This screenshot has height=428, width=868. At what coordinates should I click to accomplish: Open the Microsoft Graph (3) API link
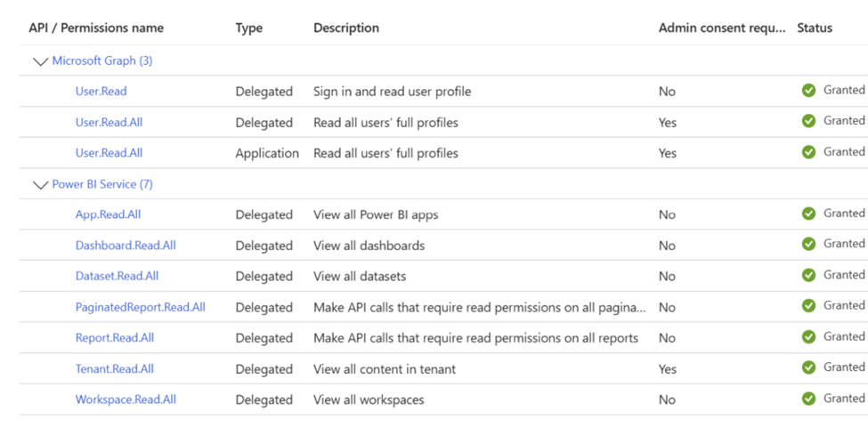(x=101, y=61)
